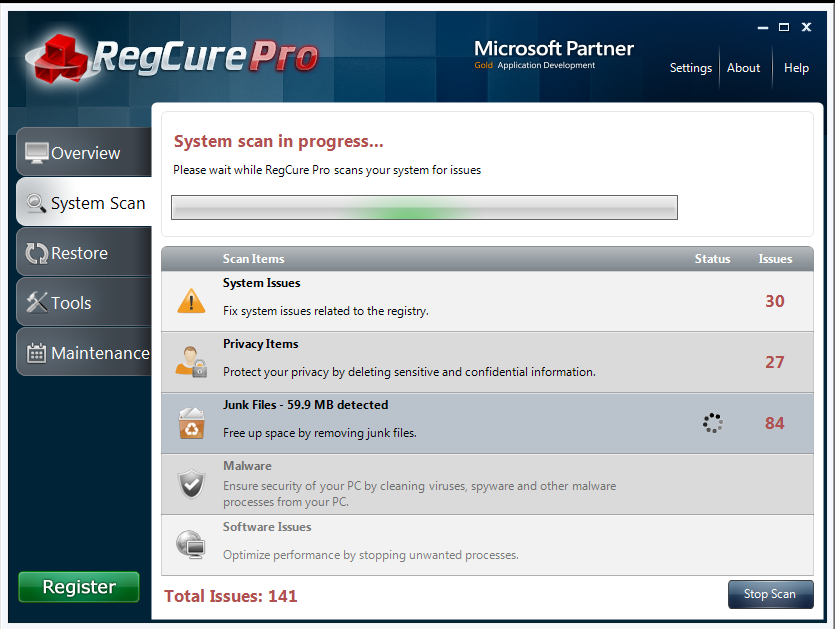Select the Privacy Items row title

pyautogui.click(x=261, y=344)
